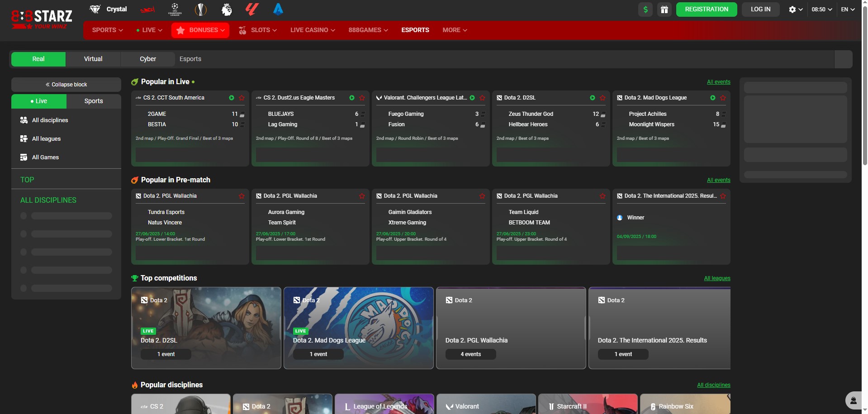This screenshot has width=868, height=414.
Task: Open the red LaLiga logo shortcut
Action: (x=252, y=9)
